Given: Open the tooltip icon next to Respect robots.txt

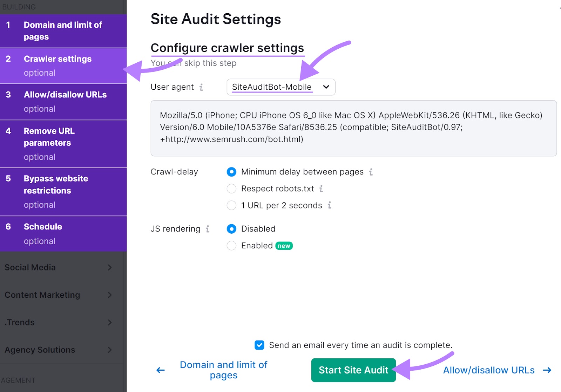Looking at the screenshot, I should pyautogui.click(x=321, y=189).
